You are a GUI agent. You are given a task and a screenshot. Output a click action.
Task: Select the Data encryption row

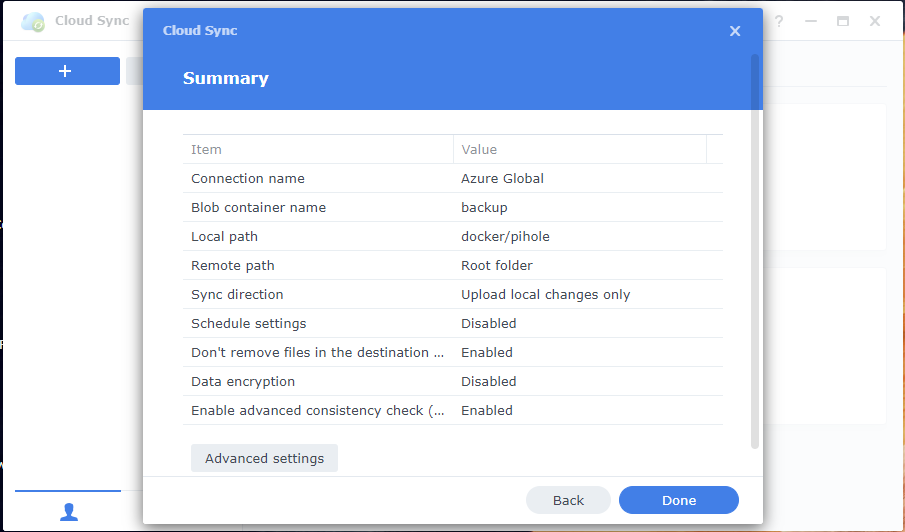click(452, 381)
